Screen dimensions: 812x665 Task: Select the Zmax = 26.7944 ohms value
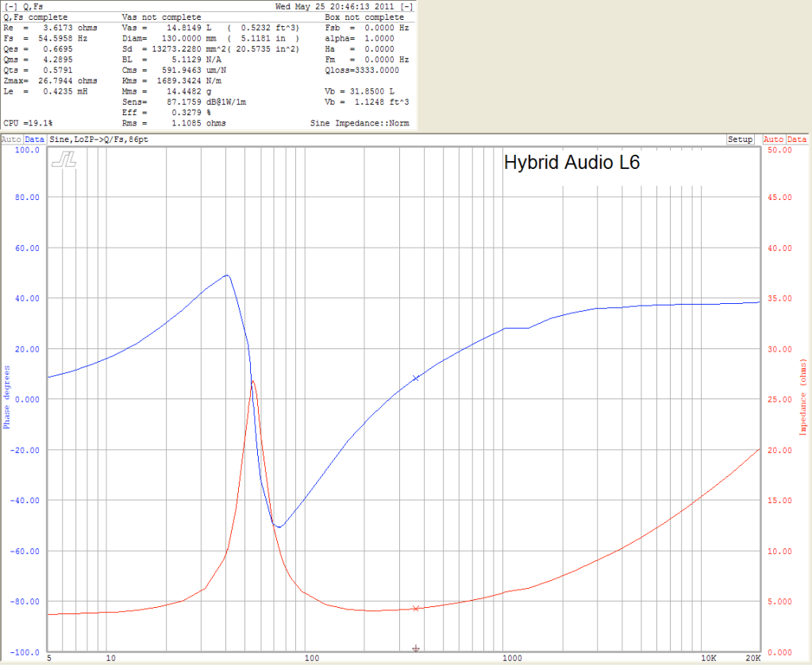pyautogui.click(x=50, y=81)
